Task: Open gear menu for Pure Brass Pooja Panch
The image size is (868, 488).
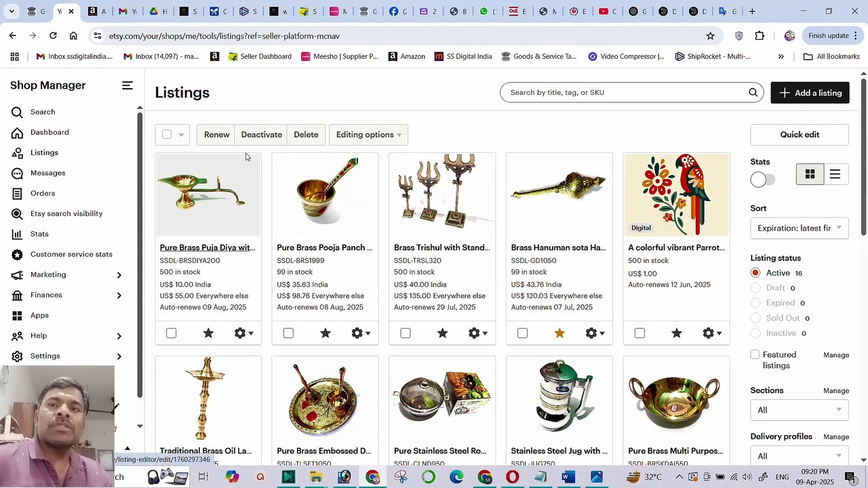Action: [x=361, y=333]
